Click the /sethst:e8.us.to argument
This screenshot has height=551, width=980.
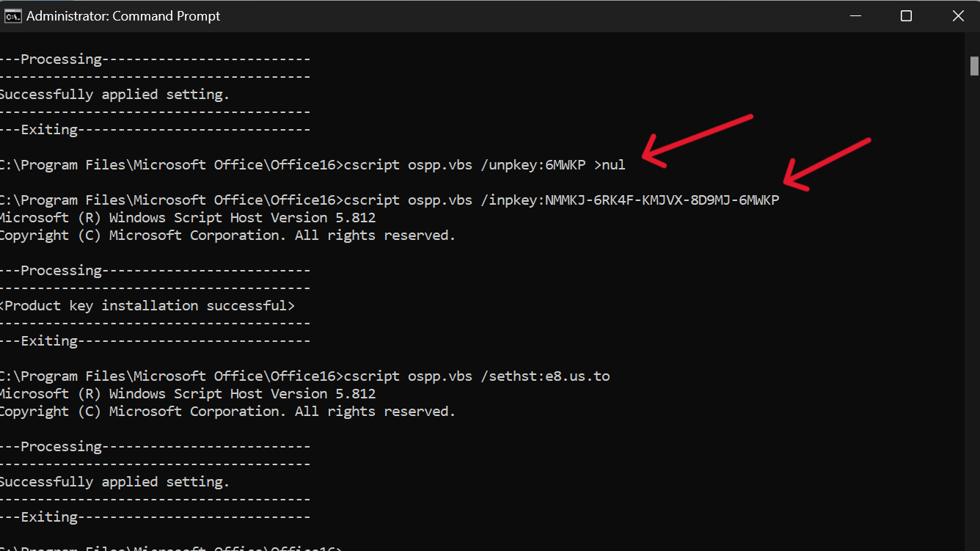point(545,376)
